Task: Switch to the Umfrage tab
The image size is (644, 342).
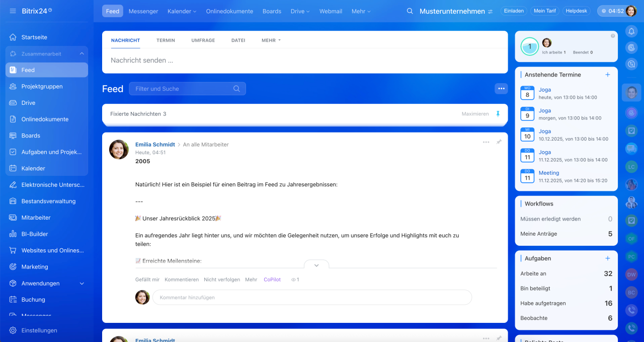Action: point(203,40)
